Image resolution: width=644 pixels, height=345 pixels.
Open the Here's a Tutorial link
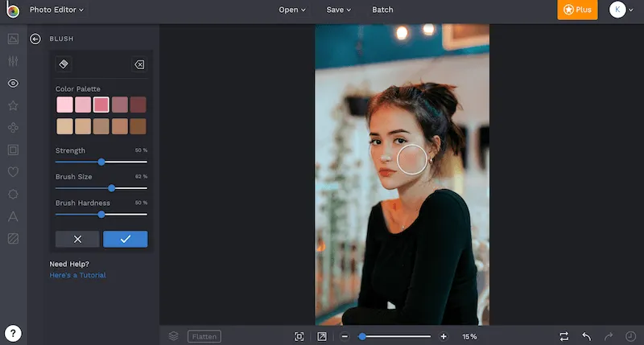pyautogui.click(x=77, y=275)
